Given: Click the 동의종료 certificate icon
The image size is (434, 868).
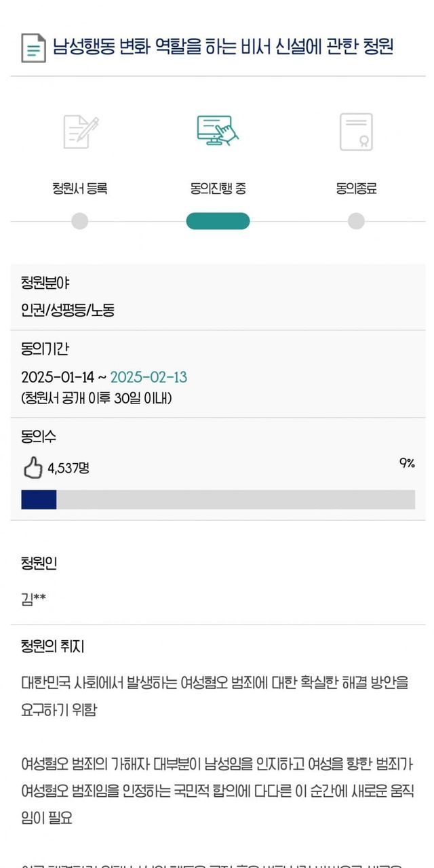Looking at the screenshot, I should click(x=356, y=132).
